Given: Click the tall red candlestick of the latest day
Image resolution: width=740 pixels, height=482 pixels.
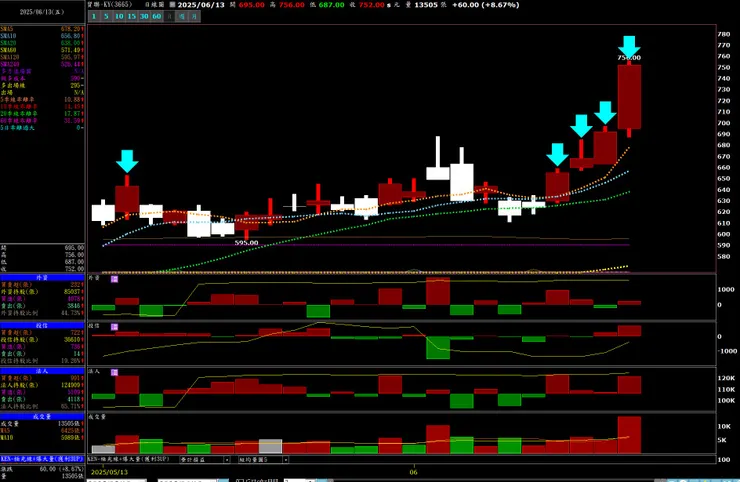Looking at the screenshot, I should coord(629,97).
